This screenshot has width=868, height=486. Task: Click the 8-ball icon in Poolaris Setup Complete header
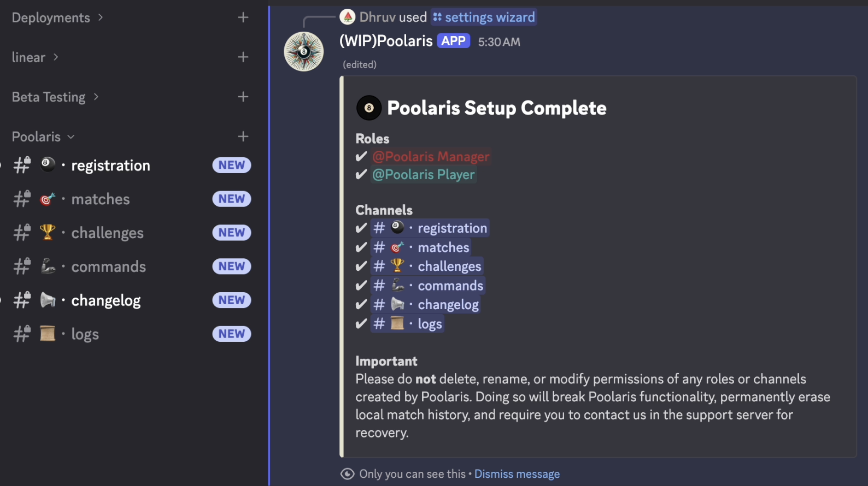369,108
